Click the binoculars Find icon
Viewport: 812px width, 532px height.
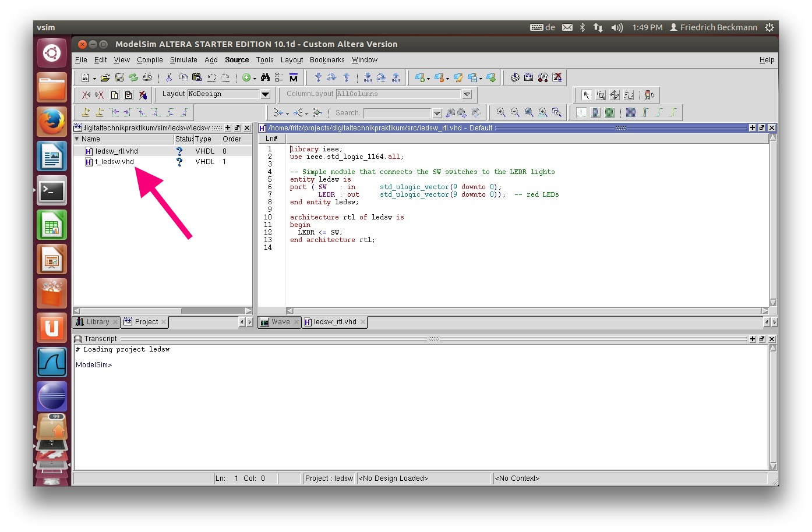[x=265, y=77]
